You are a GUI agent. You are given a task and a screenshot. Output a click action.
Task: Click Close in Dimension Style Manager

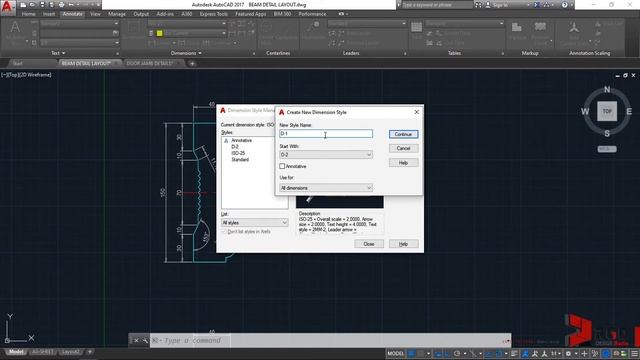[x=369, y=244]
